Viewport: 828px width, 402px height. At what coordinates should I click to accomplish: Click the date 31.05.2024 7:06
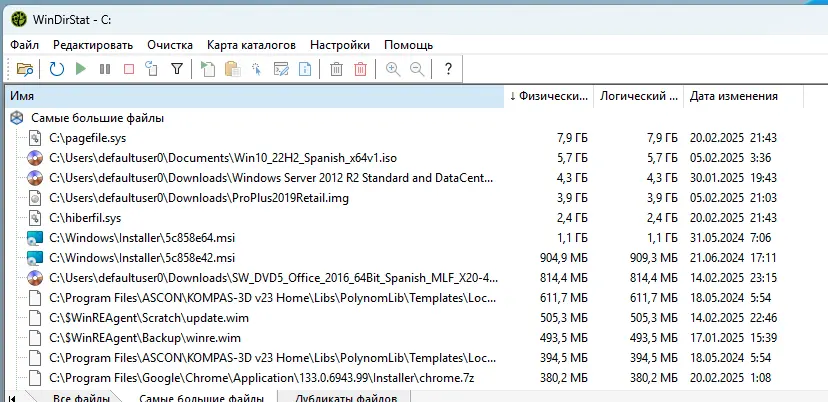pyautogui.click(x=730, y=238)
